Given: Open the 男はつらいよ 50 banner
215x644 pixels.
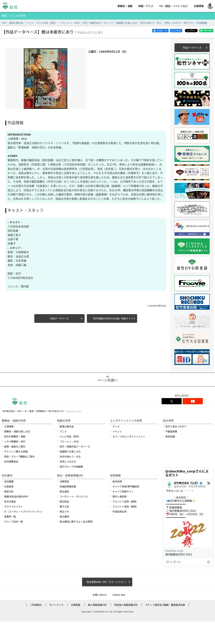Looking at the screenshot, I should click(192, 117).
